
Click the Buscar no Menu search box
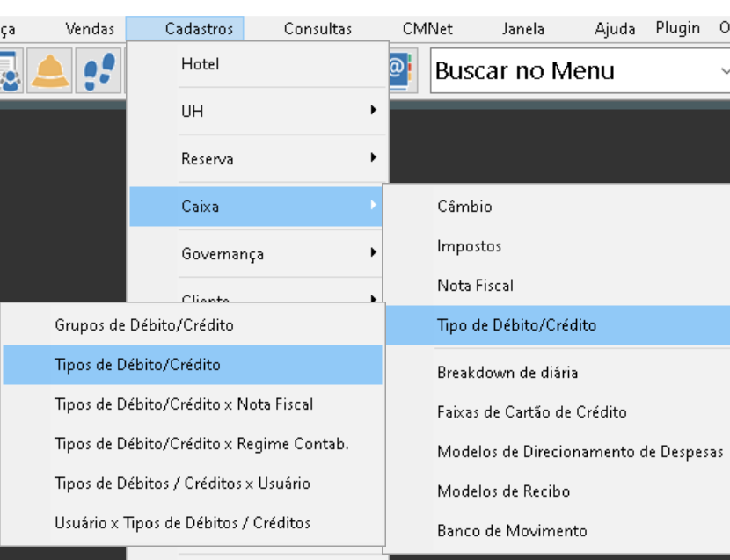pyautogui.click(x=580, y=70)
